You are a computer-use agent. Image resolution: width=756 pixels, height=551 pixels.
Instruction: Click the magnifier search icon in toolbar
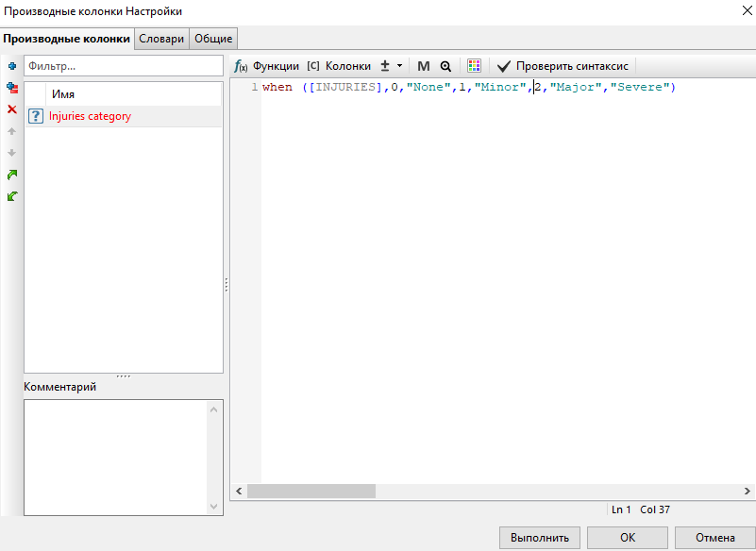tap(445, 66)
